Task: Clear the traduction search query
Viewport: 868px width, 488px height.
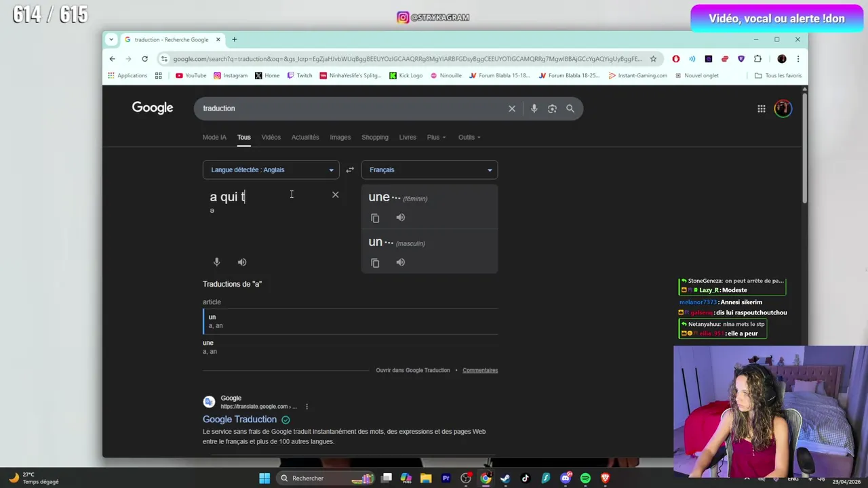Action: [512, 108]
